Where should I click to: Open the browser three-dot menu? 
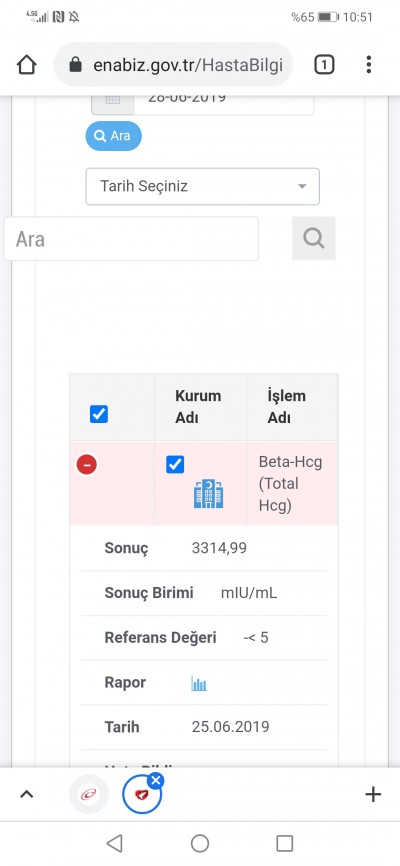pyautogui.click(x=369, y=65)
